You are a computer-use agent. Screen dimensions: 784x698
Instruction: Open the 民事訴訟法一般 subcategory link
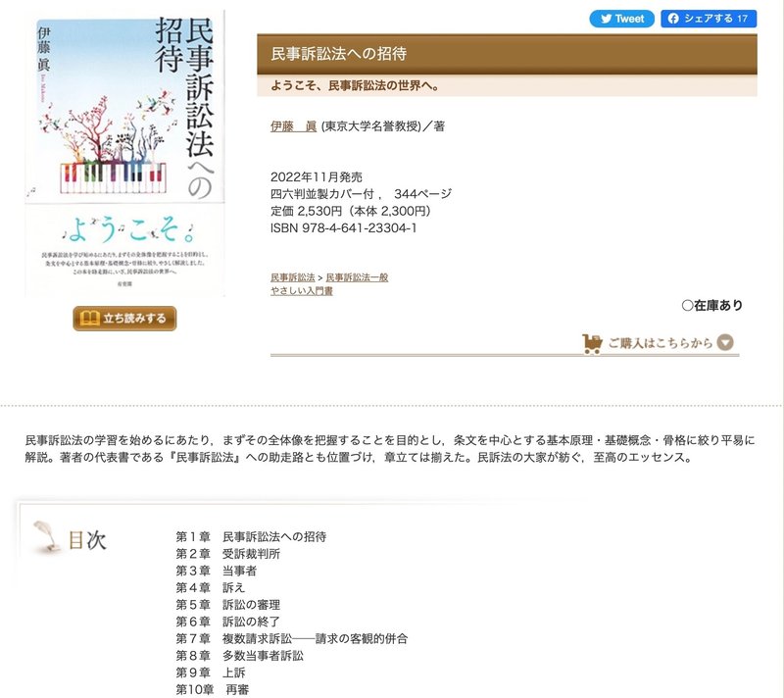[357, 277]
